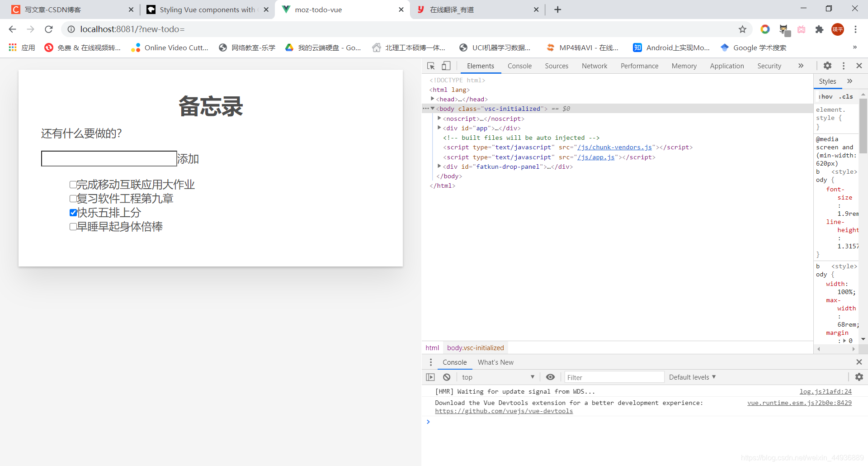View site information icon in address bar
Screen dimensions: 868x466
71,29
